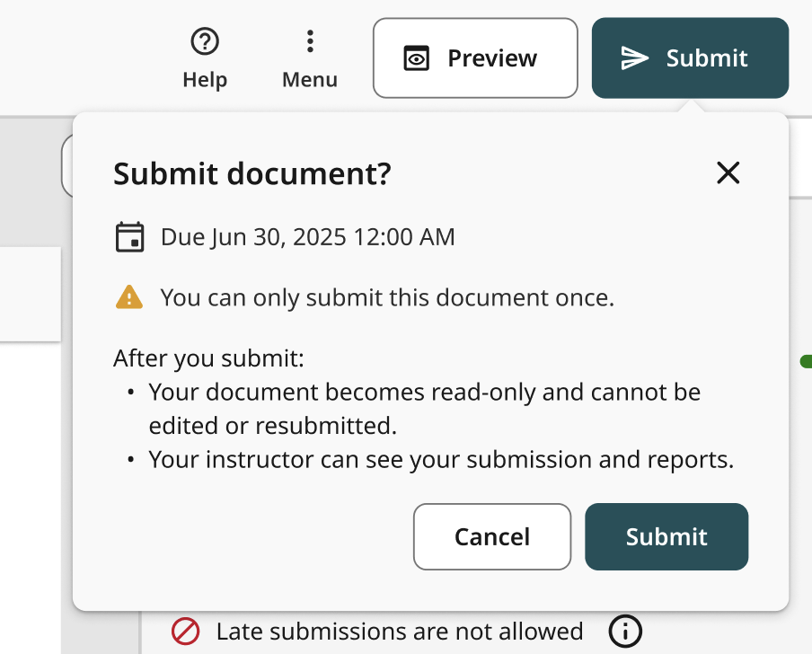Screen dimensions: 812x654
Task: Click the Preview eye button
Action: [x=474, y=58]
